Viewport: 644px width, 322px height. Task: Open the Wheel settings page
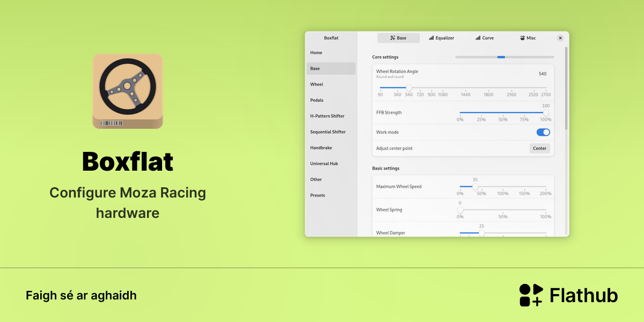coord(331,84)
